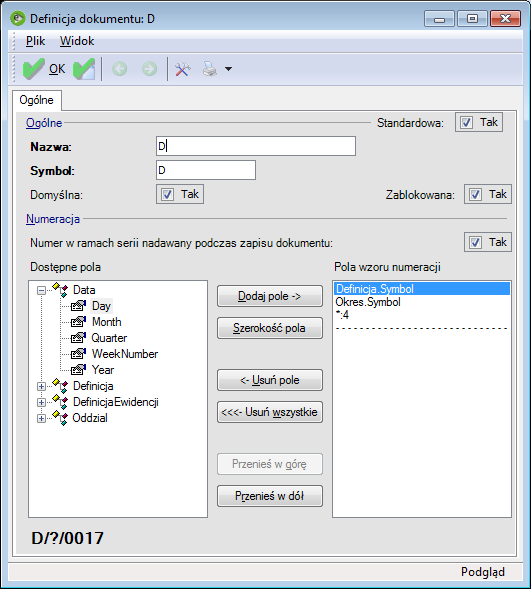Click the Dodaj pole button
Screen dimensions: 531x589
point(270,296)
